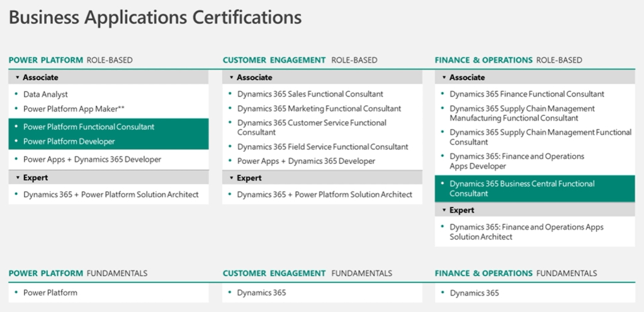Select Power Platform under Power Platform Fundamentals

[50, 292]
